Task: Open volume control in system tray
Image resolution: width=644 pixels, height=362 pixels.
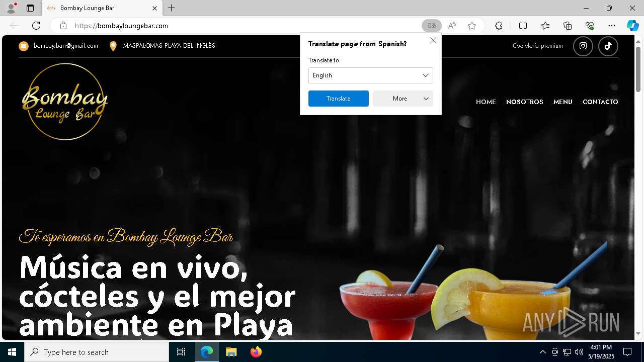Action: tap(579, 352)
